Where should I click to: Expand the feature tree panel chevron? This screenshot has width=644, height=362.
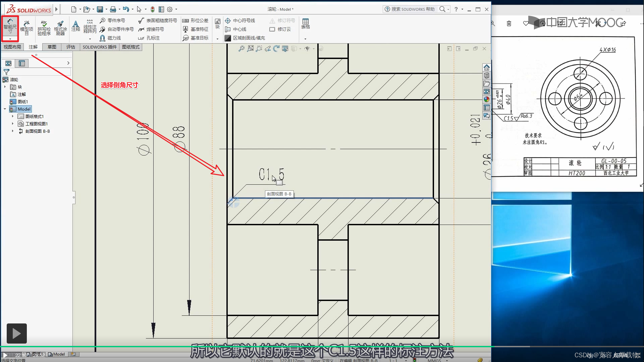click(68, 63)
